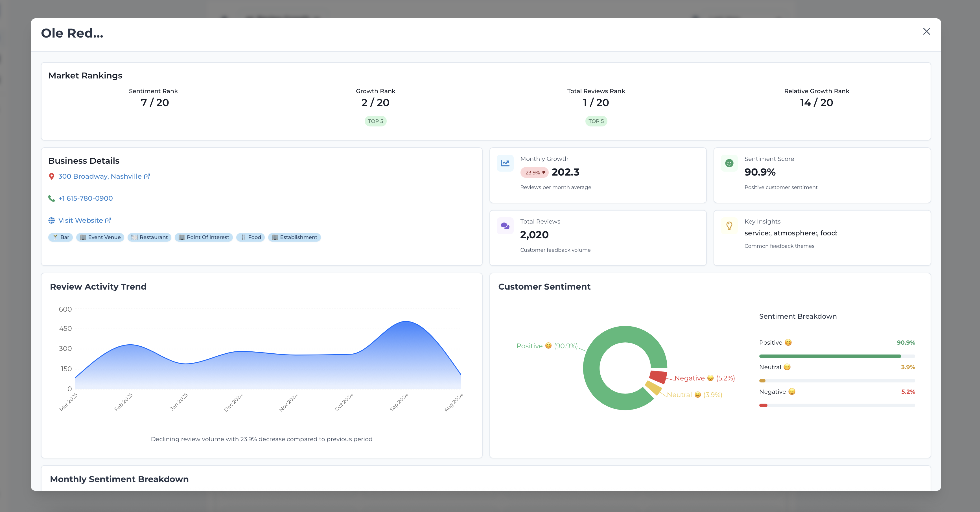The height and width of the screenshot is (512, 980).
Task: Close the Ole Red business details modal
Action: tap(926, 32)
